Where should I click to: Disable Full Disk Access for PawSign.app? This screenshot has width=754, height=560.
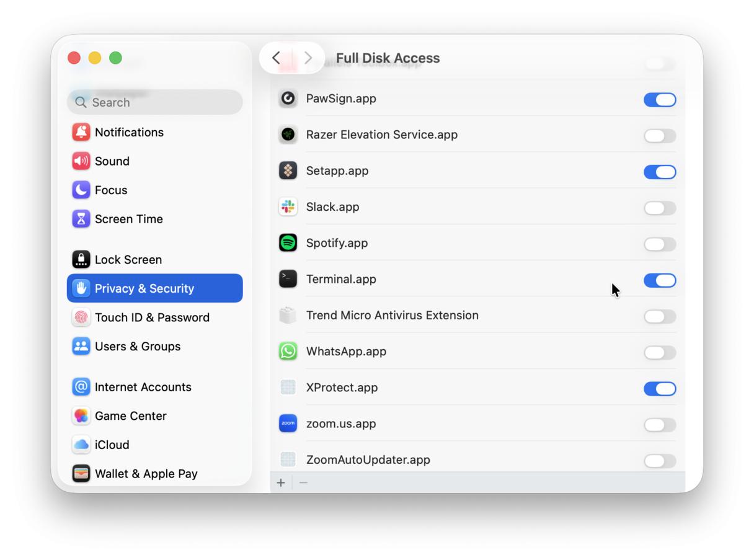(660, 100)
